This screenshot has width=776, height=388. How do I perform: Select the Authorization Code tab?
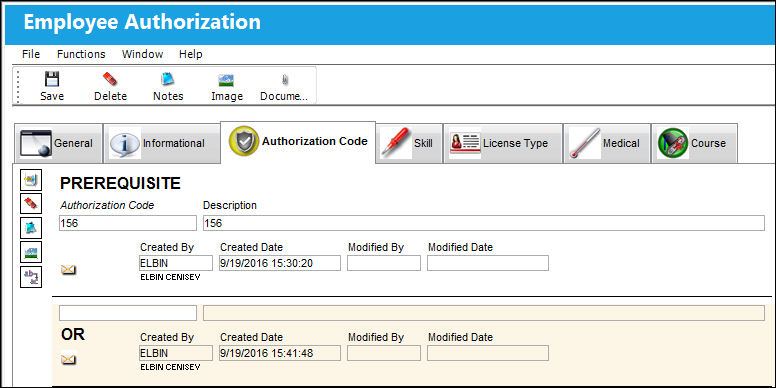pos(298,142)
